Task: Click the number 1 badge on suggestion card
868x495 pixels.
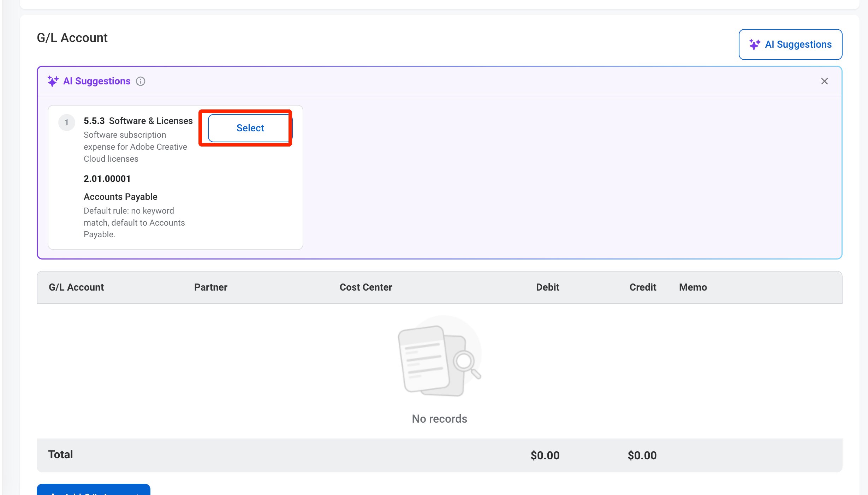Action: (66, 123)
